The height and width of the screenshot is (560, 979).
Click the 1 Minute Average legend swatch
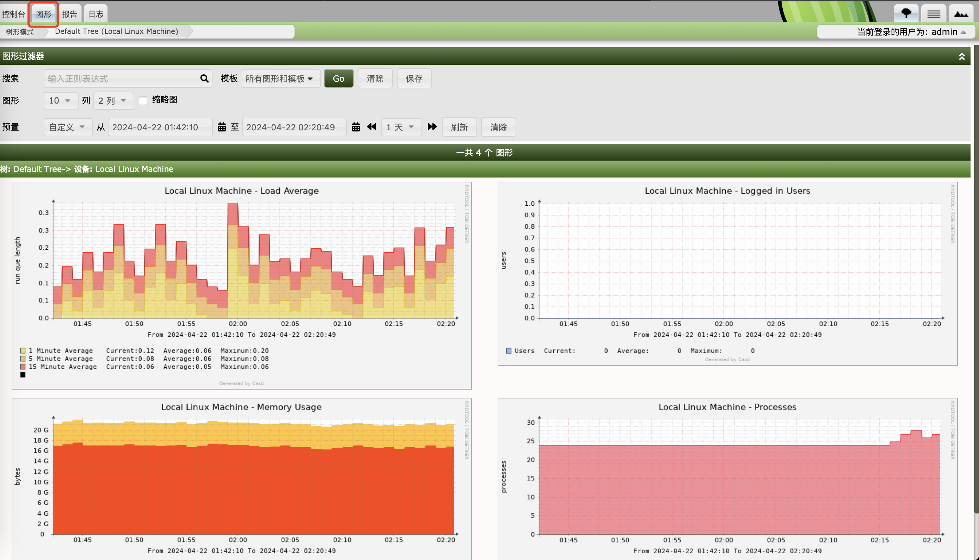pyautogui.click(x=23, y=350)
